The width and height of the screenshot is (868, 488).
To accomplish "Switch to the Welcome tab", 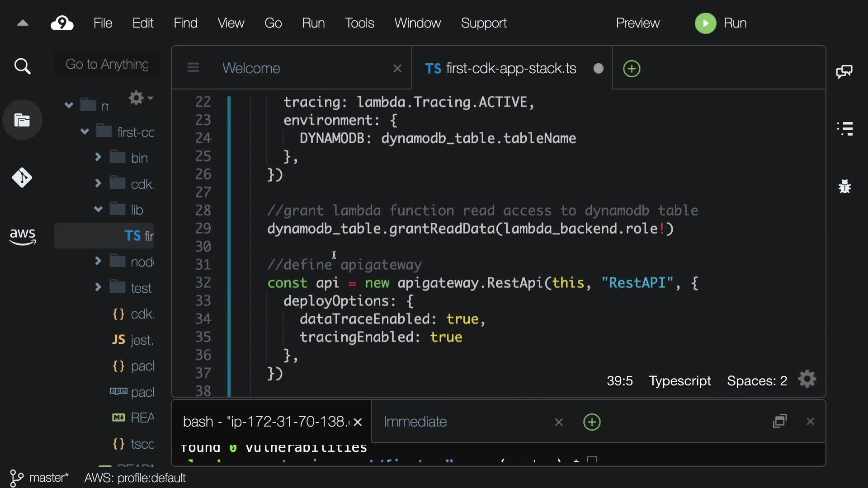I will pyautogui.click(x=251, y=68).
